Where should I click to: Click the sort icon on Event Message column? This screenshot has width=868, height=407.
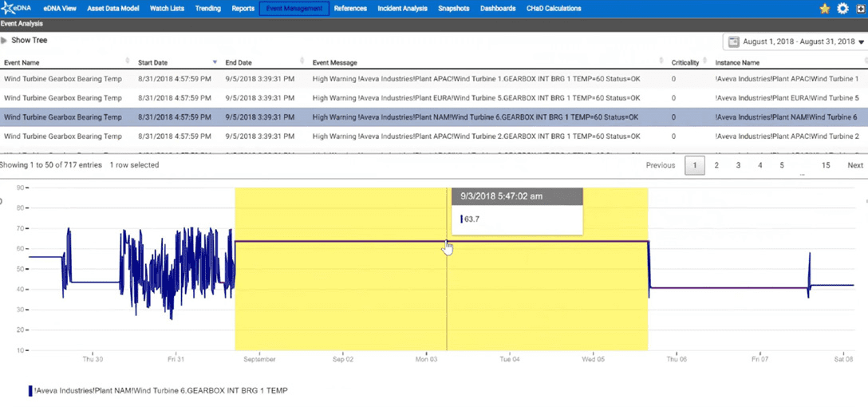(x=661, y=61)
